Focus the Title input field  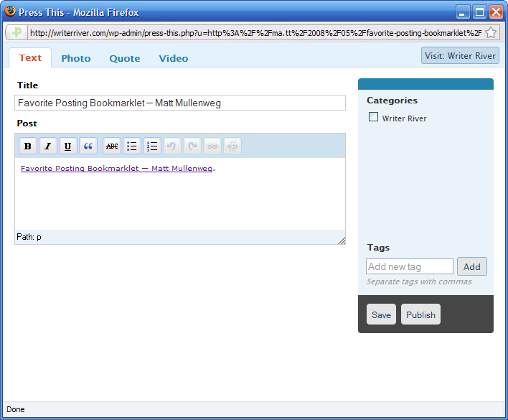coord(180,103)
